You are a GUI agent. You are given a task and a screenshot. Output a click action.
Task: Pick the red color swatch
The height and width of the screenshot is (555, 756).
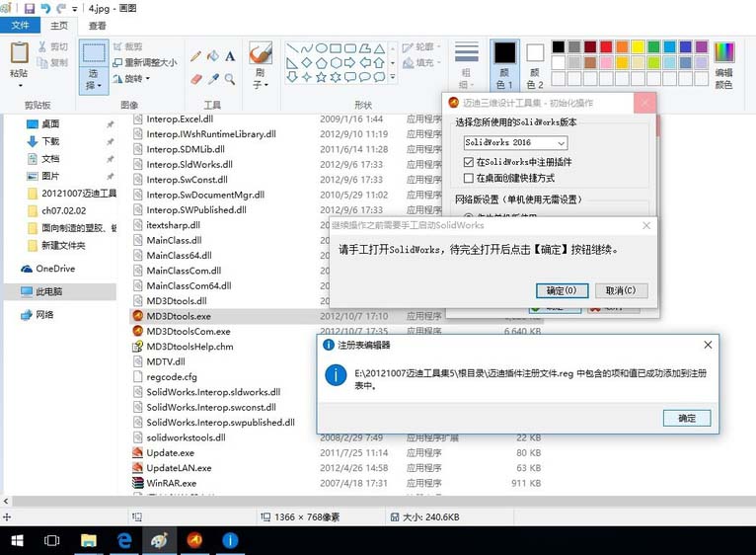click(606, 46)
